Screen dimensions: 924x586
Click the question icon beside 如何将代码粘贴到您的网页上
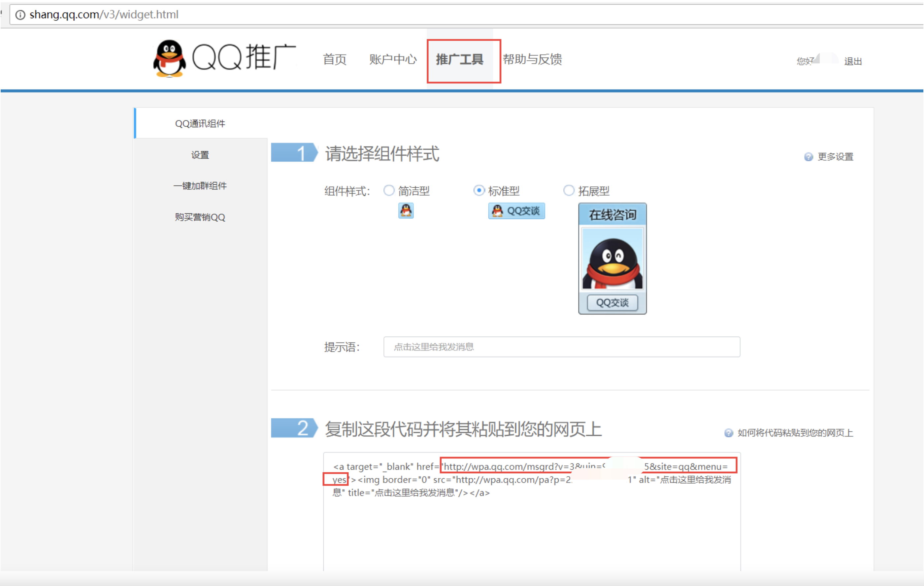pyautogui.click(x=728, y=433)
